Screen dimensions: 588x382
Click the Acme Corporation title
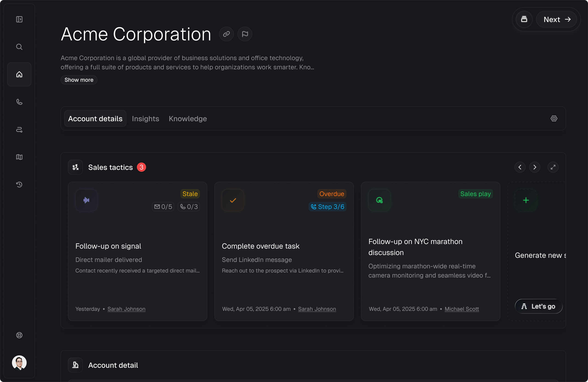tap(136, 34)
